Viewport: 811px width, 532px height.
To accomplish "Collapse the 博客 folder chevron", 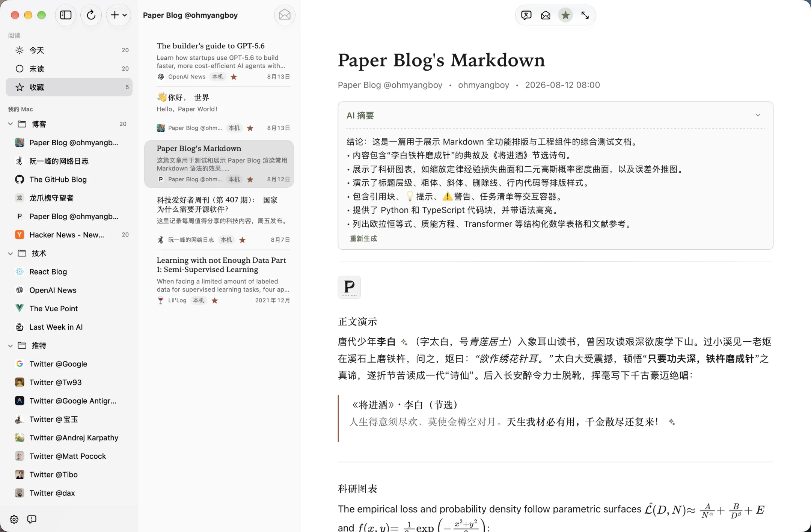I will point(11,124).
